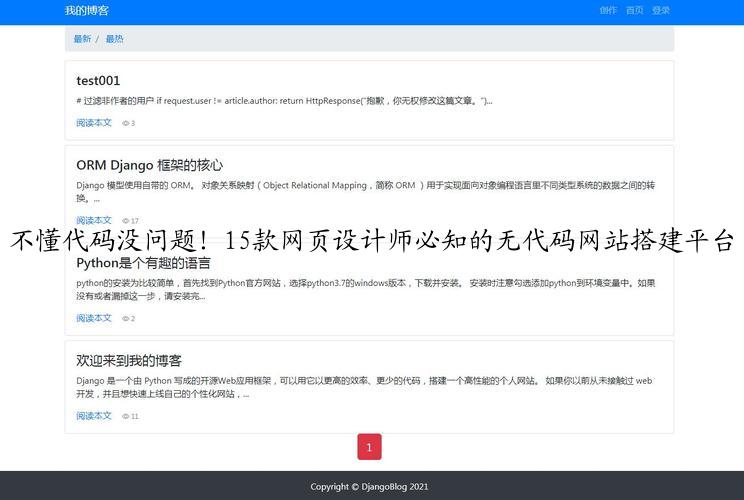Open the 登录 navigation item

click(661, 10)
